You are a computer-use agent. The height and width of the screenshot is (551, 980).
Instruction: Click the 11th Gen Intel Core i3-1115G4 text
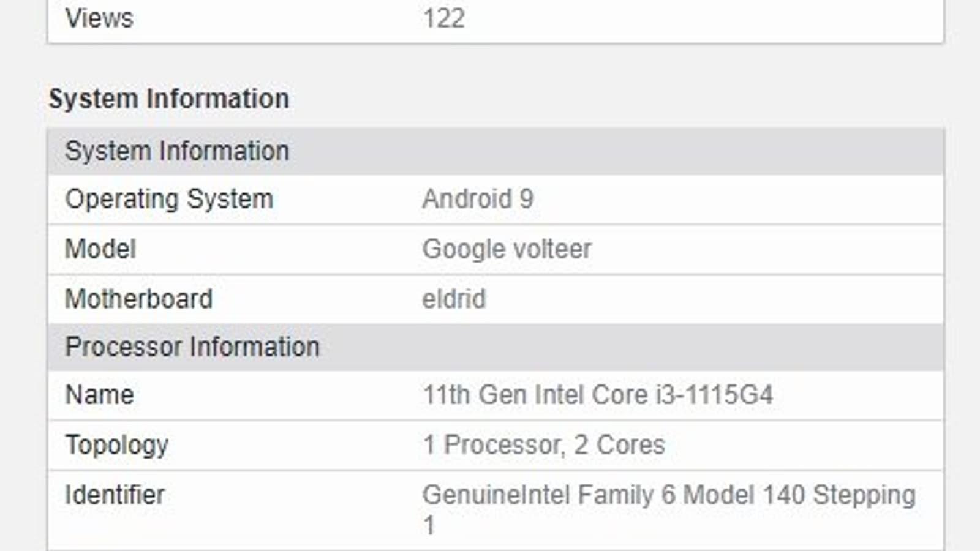pyautogui.click(x=598, y=395)
